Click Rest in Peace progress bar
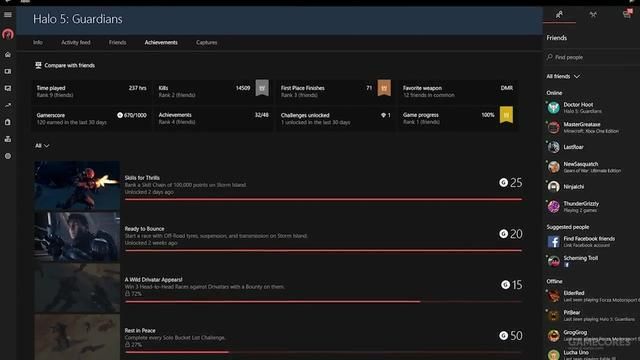This screenshot has height=360, width=640. [x=323, y=352]
